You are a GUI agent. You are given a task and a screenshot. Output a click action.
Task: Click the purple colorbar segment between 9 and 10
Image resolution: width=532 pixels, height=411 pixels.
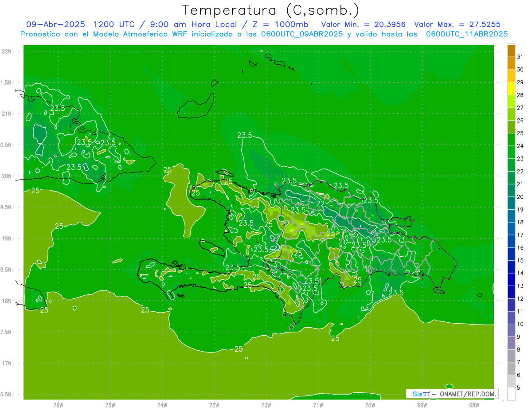(511, 330)
